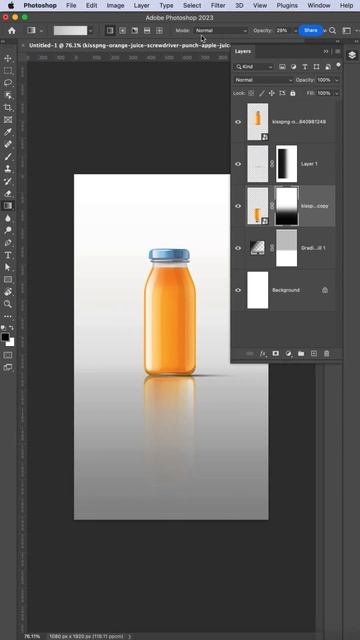Open layer Fill slider dropdown
This screenshot has width=360, height=640.
click(336, 93)
